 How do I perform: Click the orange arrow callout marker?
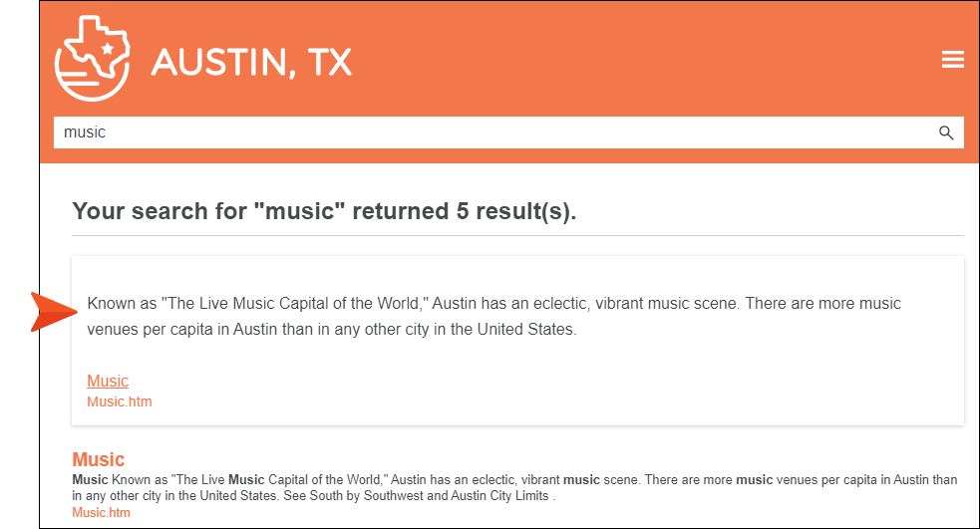click(x=52, y=312)
